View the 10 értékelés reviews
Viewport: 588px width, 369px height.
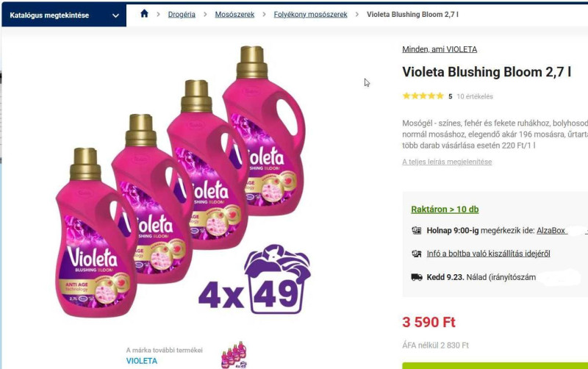[475, 96]
